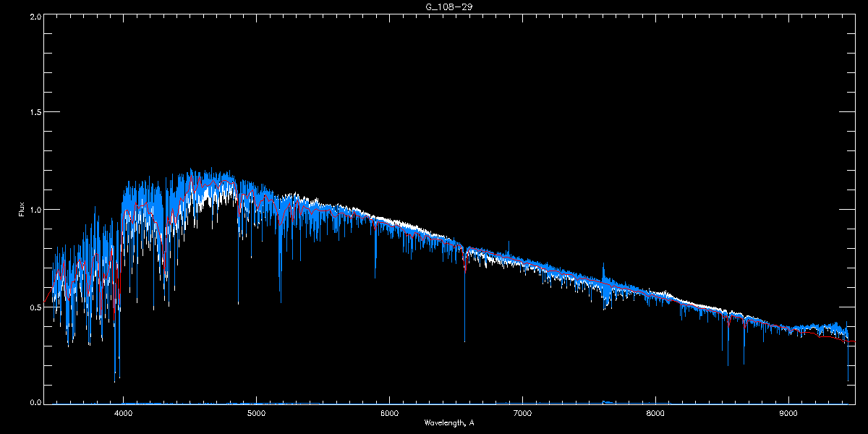Click the 1.5 y-axis tick label

[x=34, y=113]
